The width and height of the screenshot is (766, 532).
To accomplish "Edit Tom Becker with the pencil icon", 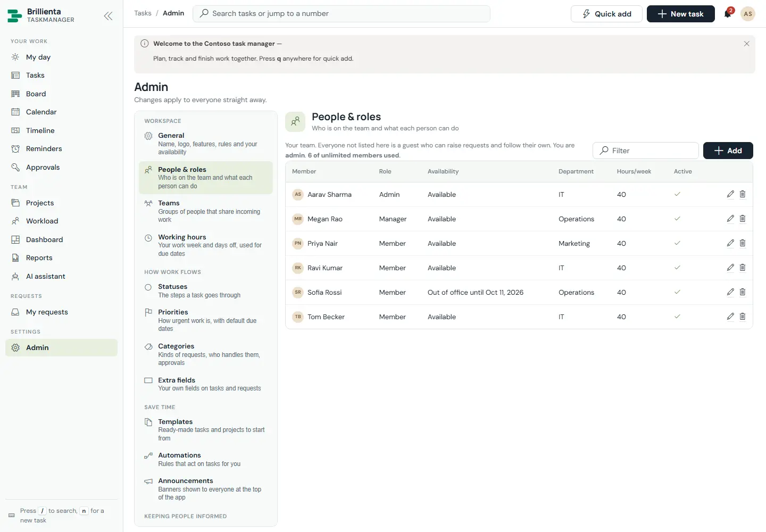I will coord(730,317).
